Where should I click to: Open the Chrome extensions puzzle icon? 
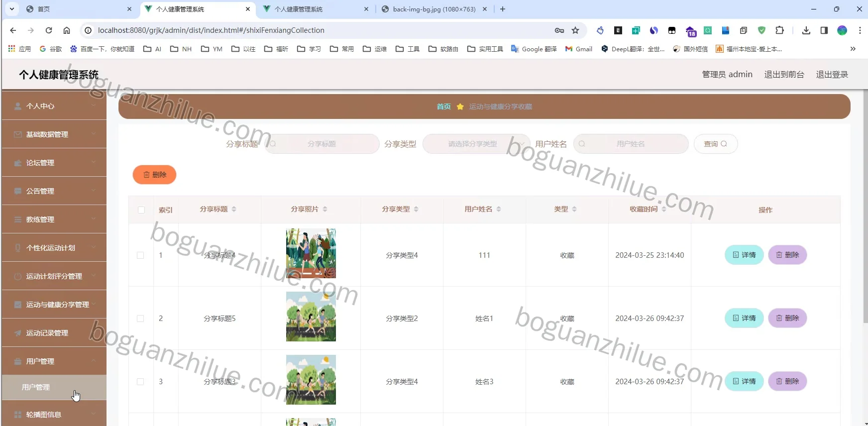click(780, 30)
